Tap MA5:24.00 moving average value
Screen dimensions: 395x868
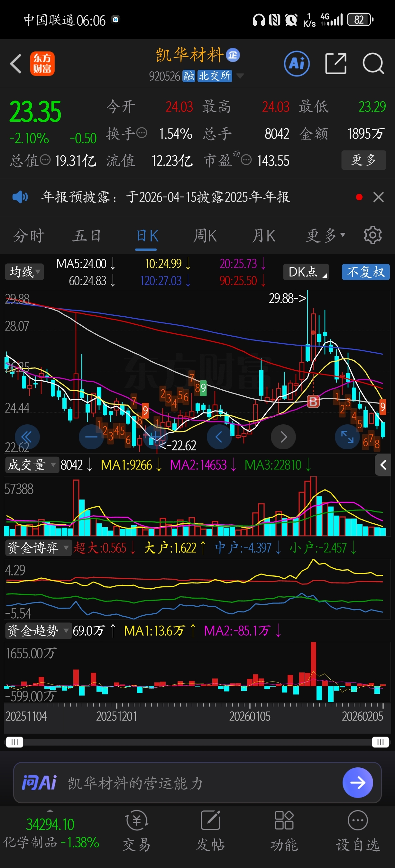click(86, 264)
